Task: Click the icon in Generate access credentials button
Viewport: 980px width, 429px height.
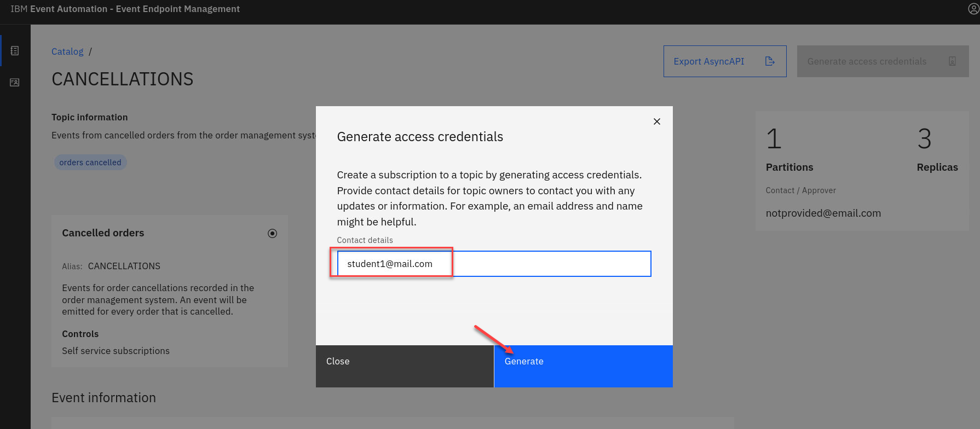Action: (952, 61)
